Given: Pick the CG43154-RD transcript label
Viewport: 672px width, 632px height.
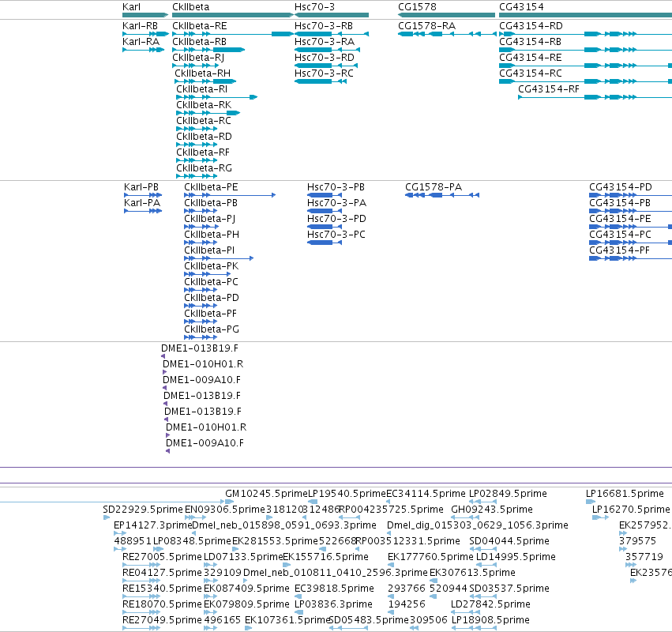Looking at the screenshot, I should 531,26.
